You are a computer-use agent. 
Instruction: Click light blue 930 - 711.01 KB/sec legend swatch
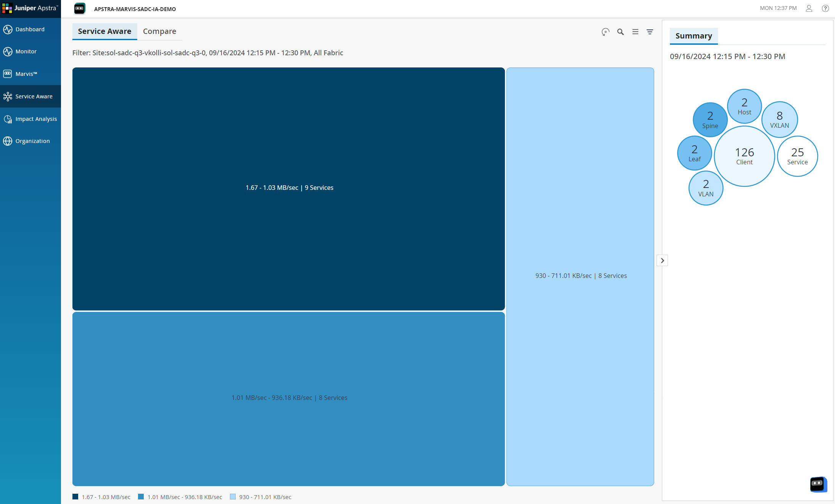233,497
